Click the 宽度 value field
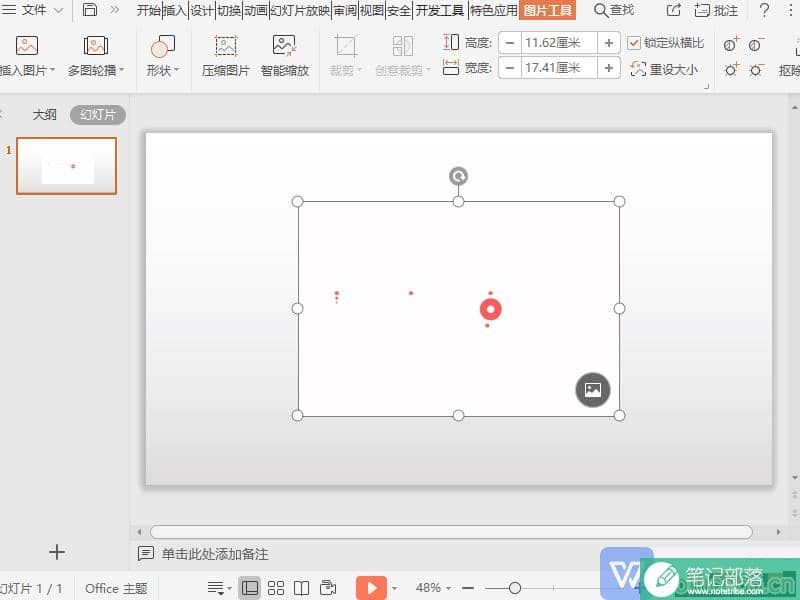 tap(559, 67)
